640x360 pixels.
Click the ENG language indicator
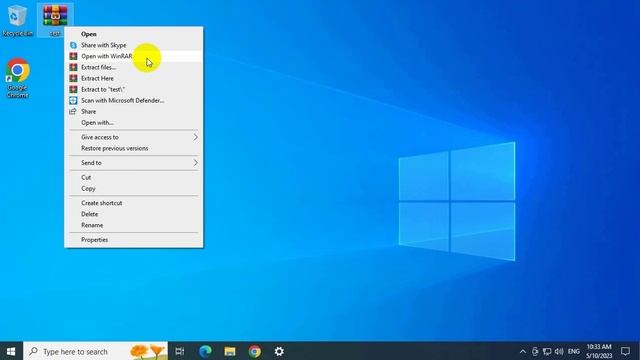[x=574, y=351]
